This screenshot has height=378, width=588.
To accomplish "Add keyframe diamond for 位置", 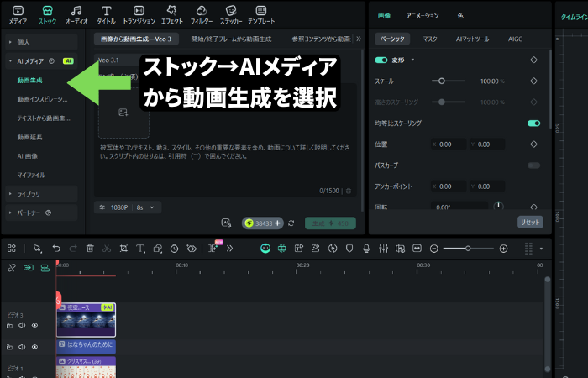I will point(534,144).
